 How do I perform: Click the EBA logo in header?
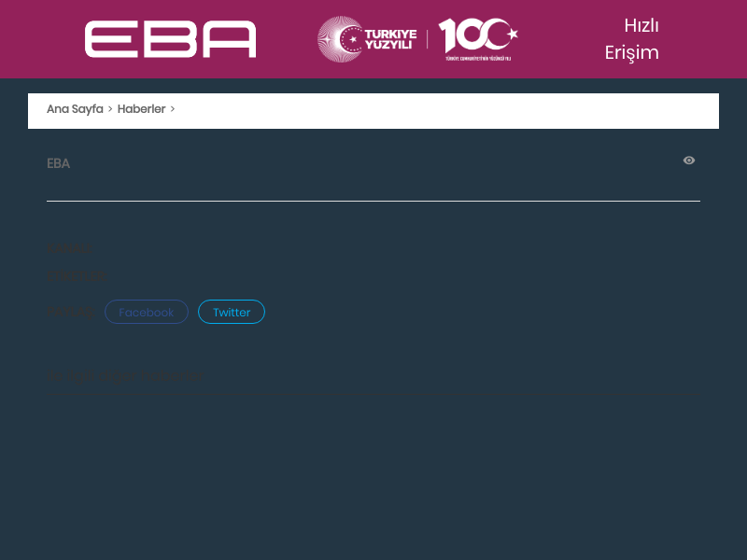170,39
